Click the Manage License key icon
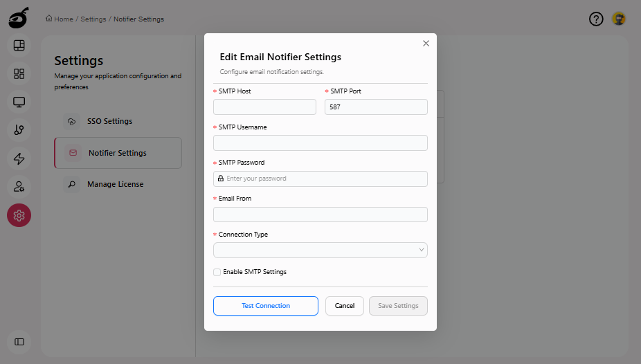The height and width of the screenshot is (364, 641). (71, 184)
